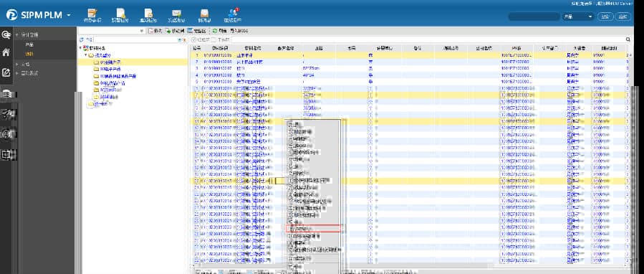Click the rounded button immediately right of header dropdown

click(605, 16)
